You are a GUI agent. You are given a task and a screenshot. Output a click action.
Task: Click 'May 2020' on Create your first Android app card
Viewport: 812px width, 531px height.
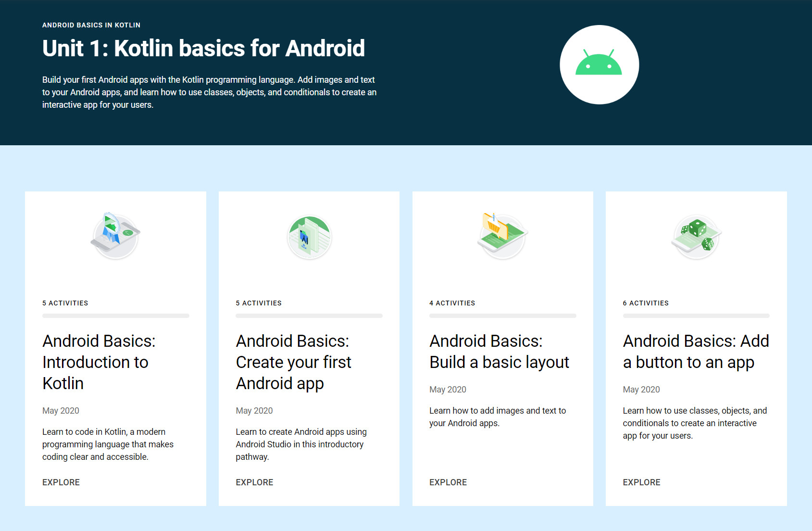click(254, 411)
